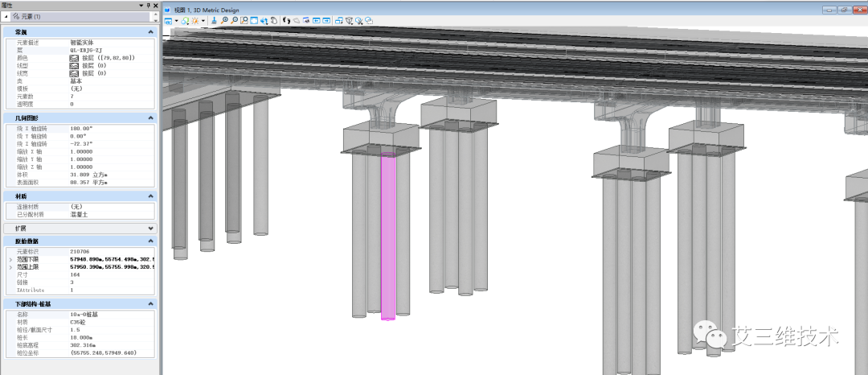The height and width of the screenshot is (375, 868).
Task: Expand the 范围上限 row
Action: pyautogui.click(x=11, y=267)
